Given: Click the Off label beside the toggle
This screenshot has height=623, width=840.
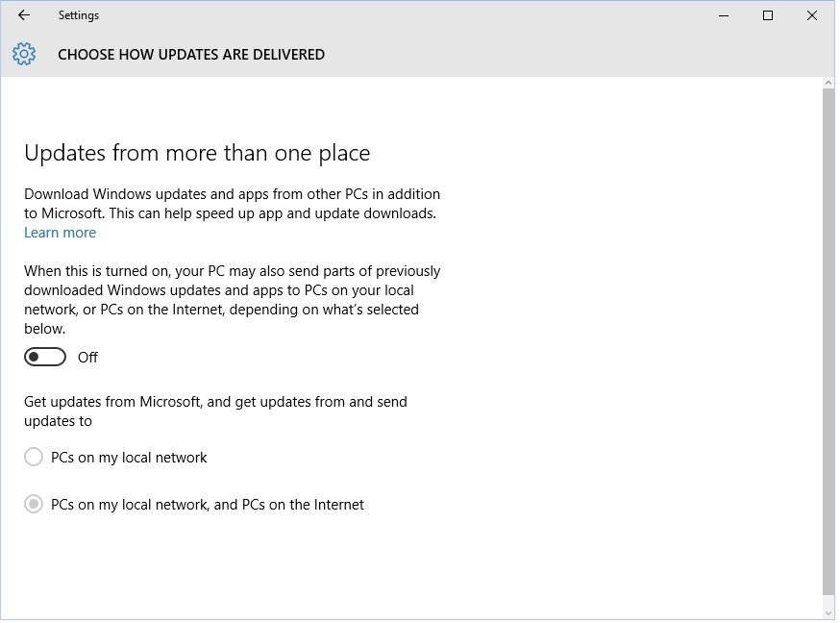Looking at the screenshot, I should 87,357.
